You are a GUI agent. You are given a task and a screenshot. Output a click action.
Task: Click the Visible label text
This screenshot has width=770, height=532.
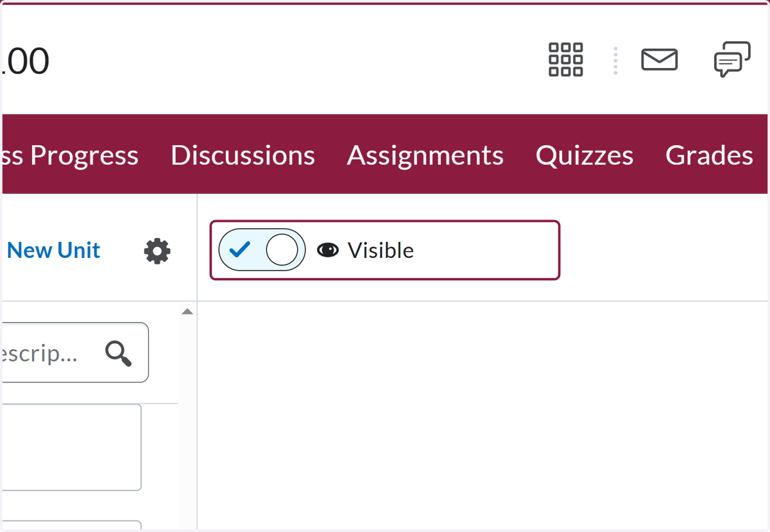[x=381, y=250]
